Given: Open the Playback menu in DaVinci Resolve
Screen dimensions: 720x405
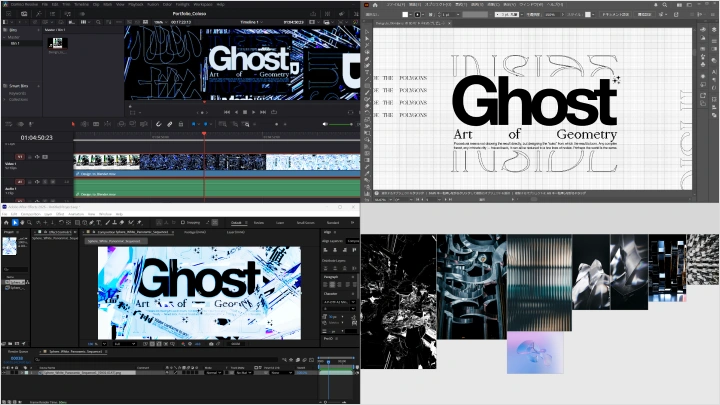Looking at the screenshot, I should (135, 4).
